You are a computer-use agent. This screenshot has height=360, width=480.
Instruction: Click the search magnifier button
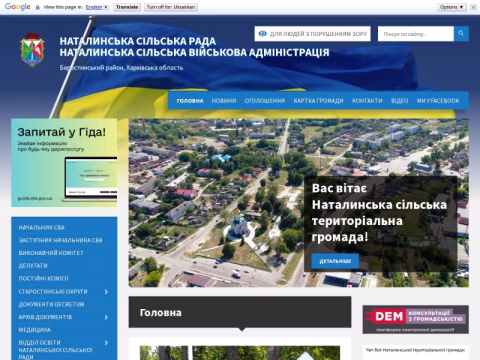[461, 34]
